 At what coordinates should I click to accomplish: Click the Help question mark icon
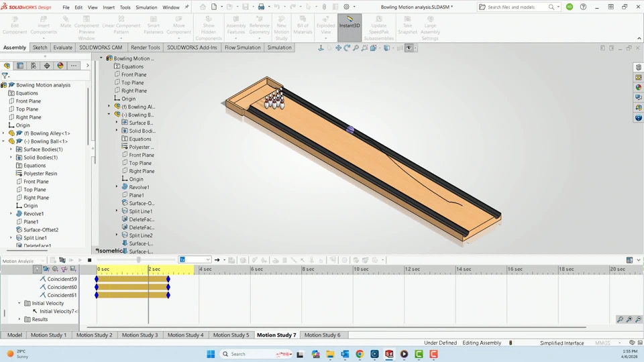click(x=583, y=7)
